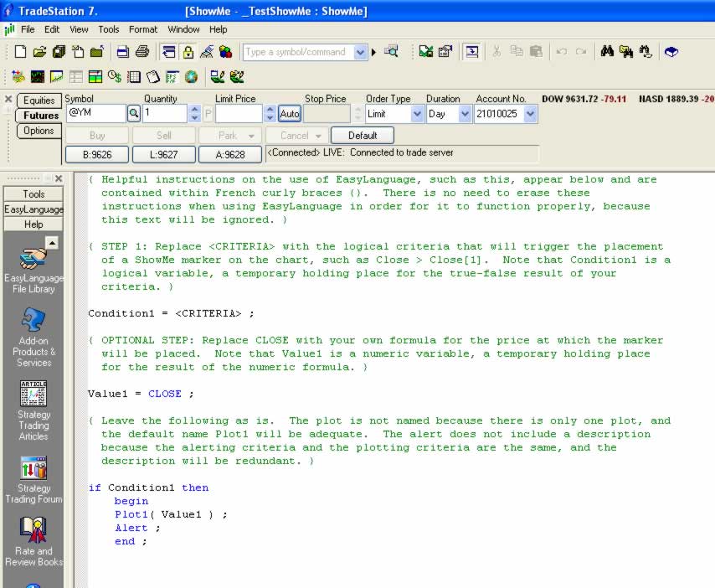The image size is (715, 588).
Task: Click the ask price button A:9628
Action: point(230,155)
